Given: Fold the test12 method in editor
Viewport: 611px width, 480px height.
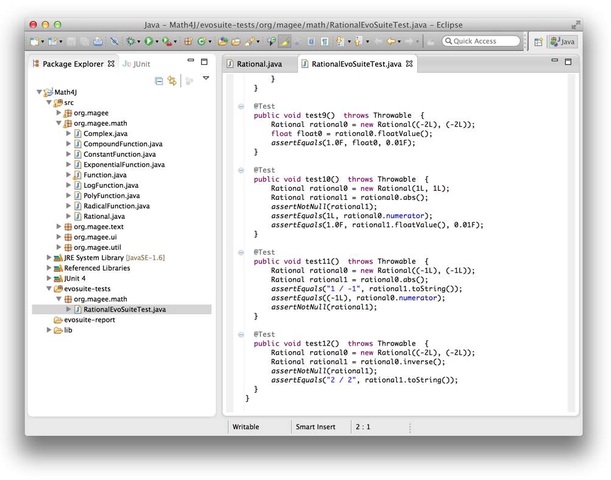Looking at the screenshot, I should (241, 334).
